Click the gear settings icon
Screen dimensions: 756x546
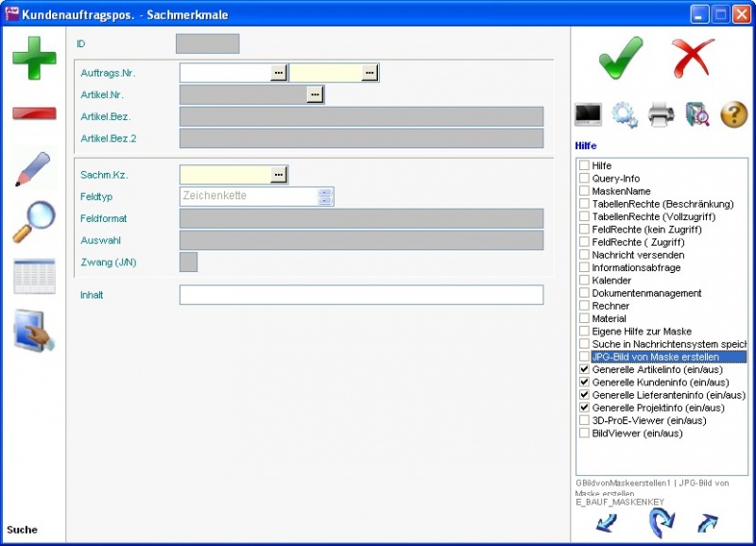coord(625,115)
